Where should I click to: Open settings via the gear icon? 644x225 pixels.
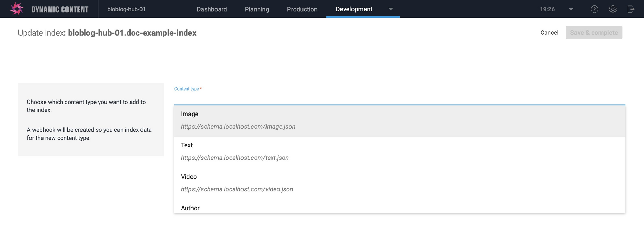pyautogui.click(x=612, y=9)
